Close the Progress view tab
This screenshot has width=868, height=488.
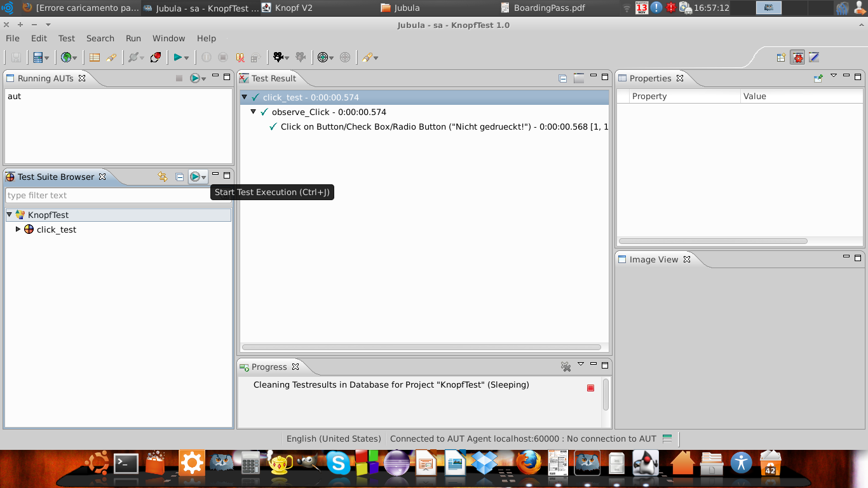(295, 367)
